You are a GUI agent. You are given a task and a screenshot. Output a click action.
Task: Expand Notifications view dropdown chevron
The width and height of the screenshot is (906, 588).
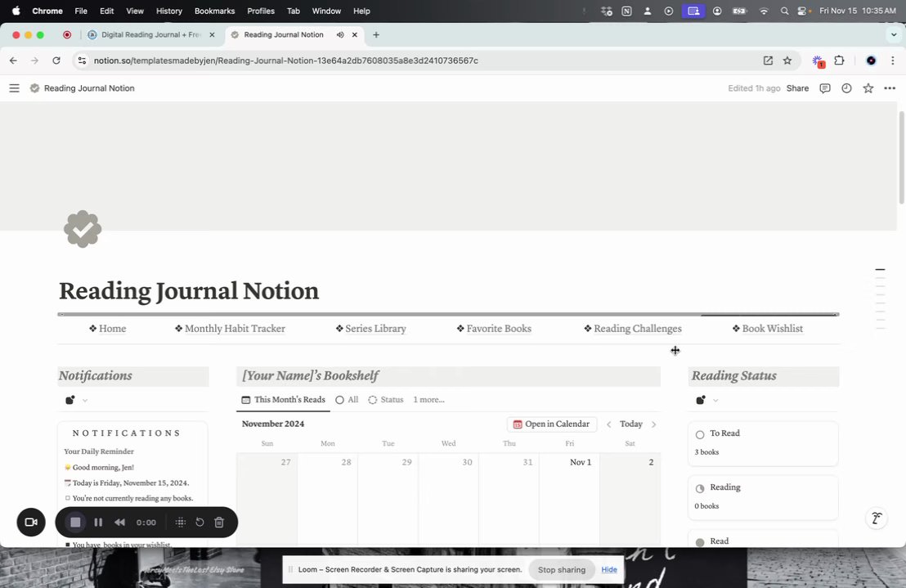click(85, 400)
